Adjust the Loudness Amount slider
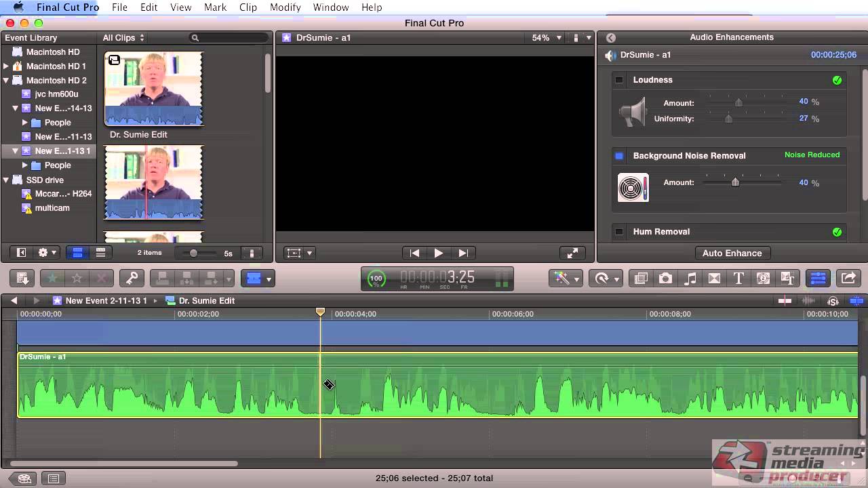The image size is (868, 488). click(738, 102)
